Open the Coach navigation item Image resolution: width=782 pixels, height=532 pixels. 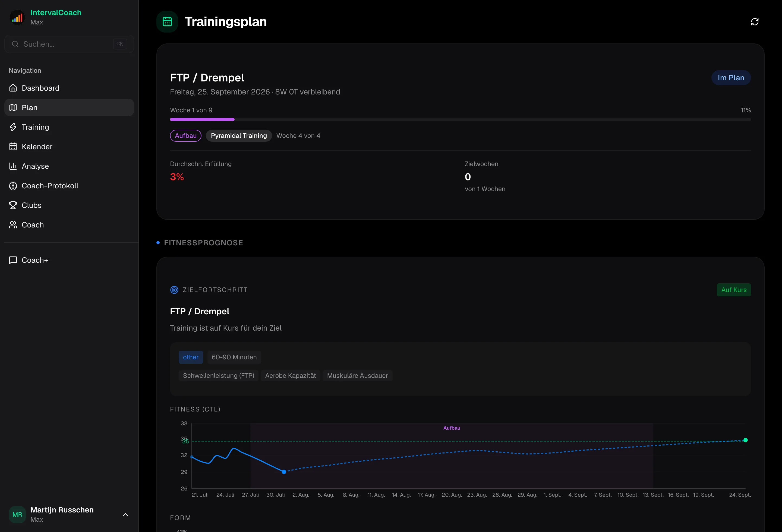69,225
